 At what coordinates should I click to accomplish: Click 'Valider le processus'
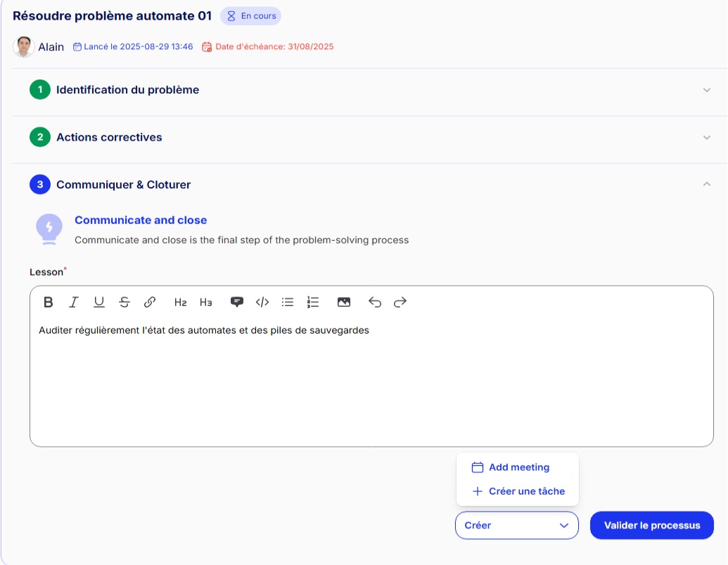tap(651, 525)
